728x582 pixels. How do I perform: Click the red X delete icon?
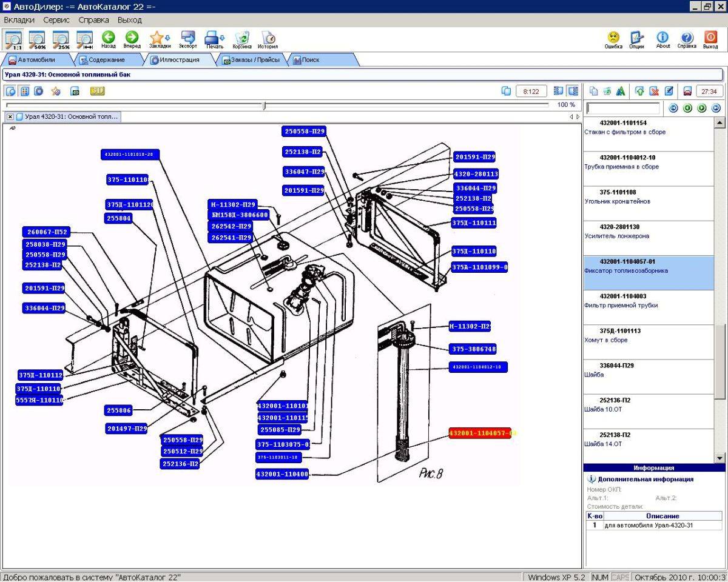[654, 91]
